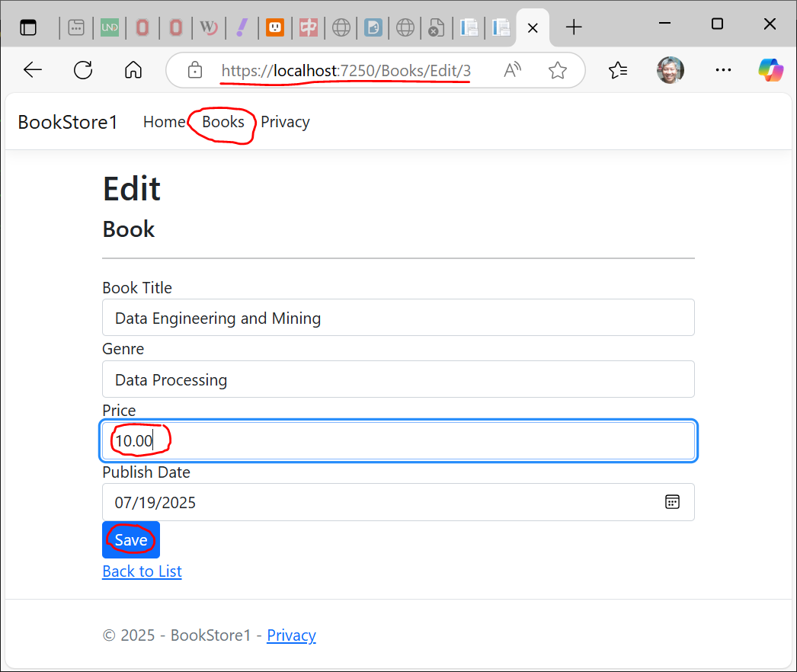Open the tab actions menu icon
797x672 pixels.
coord(28,27)
